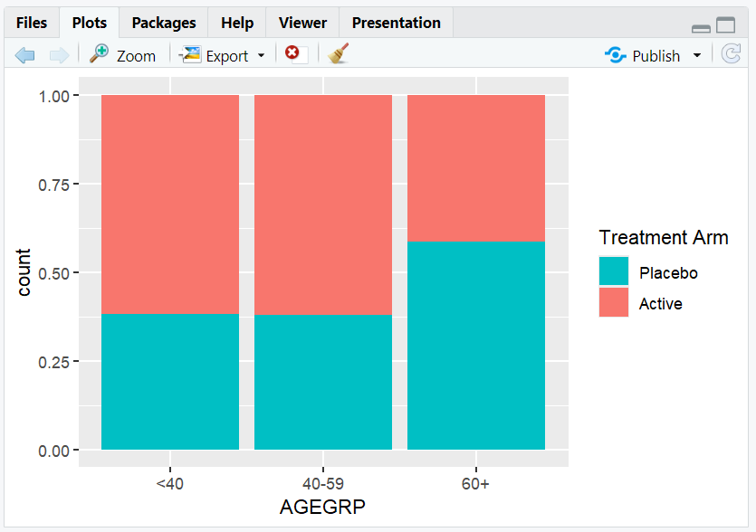Click the Export plot icon
This screenshot has width=756, height=532.
192,55
